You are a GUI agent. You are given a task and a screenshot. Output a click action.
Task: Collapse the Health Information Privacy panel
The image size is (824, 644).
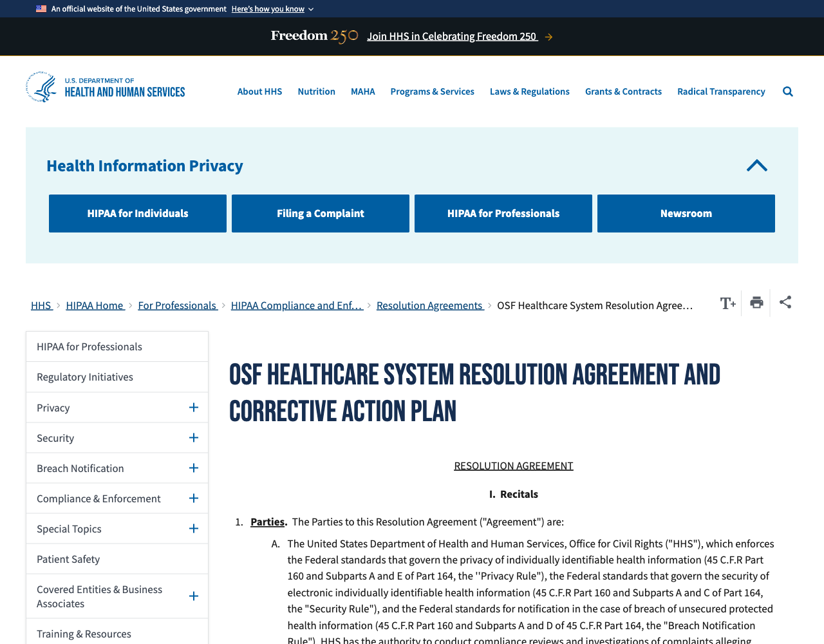pyautogui.click(x=757, y=166)
